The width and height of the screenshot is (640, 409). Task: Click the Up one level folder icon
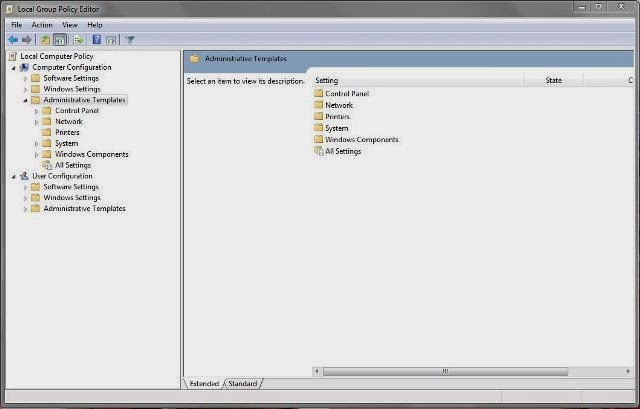coord(45,40)
